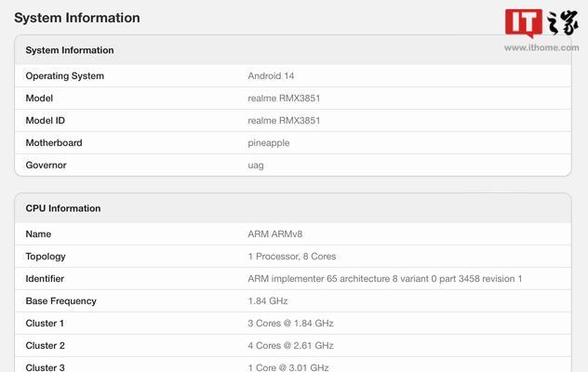Select 'realme RMX3851' in the Model row
The width and height of the screenshot is (588, 372).
tap(284, 99)
